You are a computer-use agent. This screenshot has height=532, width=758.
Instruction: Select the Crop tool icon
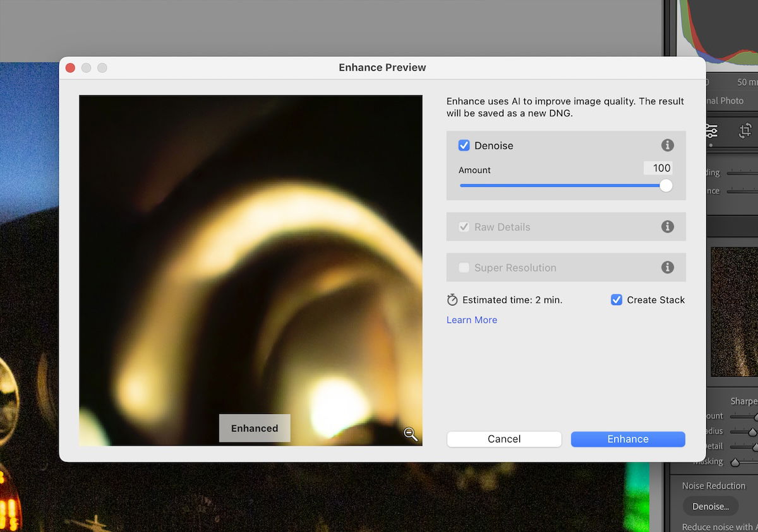pyautogui.click(x=745, y=131)
